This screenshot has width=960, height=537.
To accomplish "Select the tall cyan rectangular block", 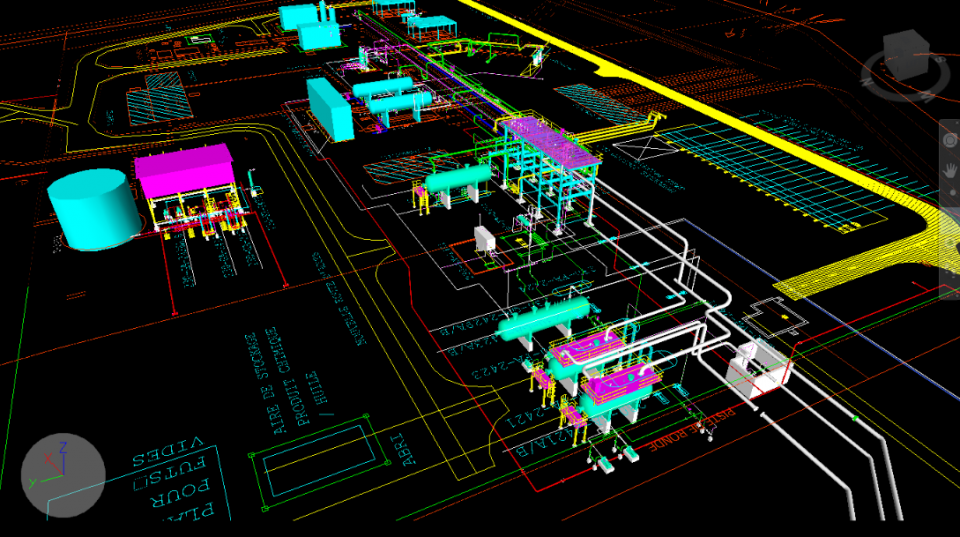I will pyautogui.click(x=329, y=108).
